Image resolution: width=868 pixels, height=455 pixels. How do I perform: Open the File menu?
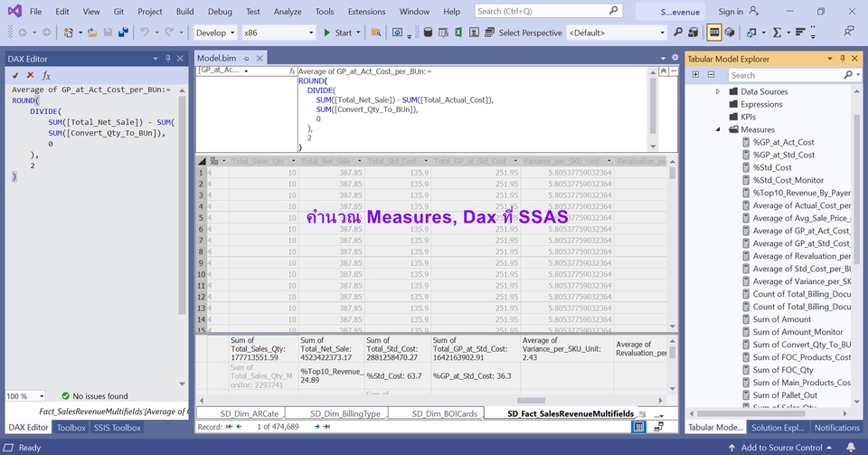tap(35, 11)
